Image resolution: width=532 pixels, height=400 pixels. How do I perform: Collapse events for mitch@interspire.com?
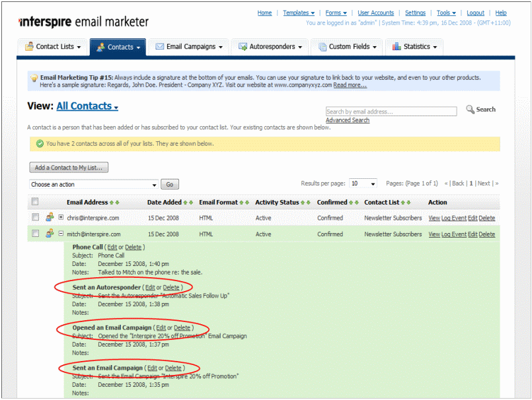[x=61, y=233]
